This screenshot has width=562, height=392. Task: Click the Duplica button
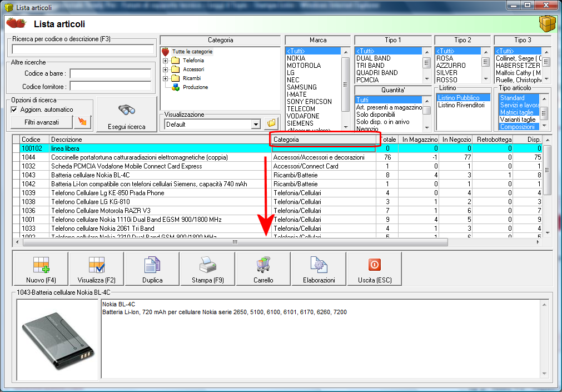pyautogui.click(x=152, y=269)
